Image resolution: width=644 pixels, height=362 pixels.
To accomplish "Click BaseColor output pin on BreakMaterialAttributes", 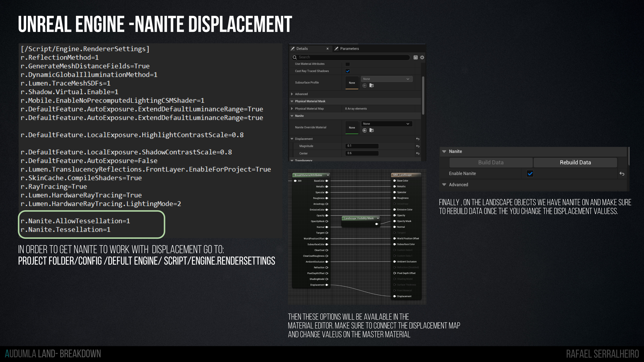I will pyautogui.click(x=327, y=181).
